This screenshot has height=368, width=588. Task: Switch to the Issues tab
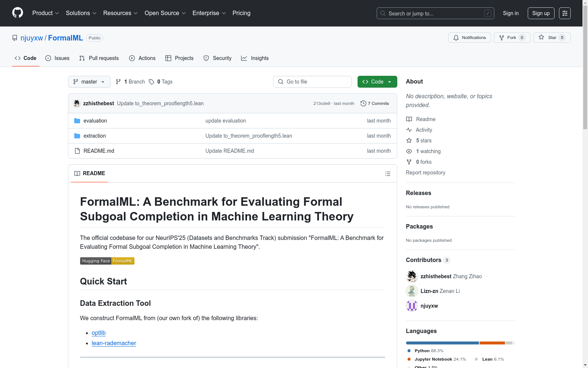(x=57, y=58)
